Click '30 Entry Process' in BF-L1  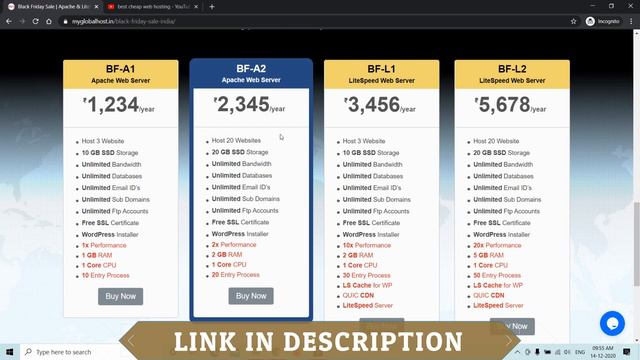[366, 276]
